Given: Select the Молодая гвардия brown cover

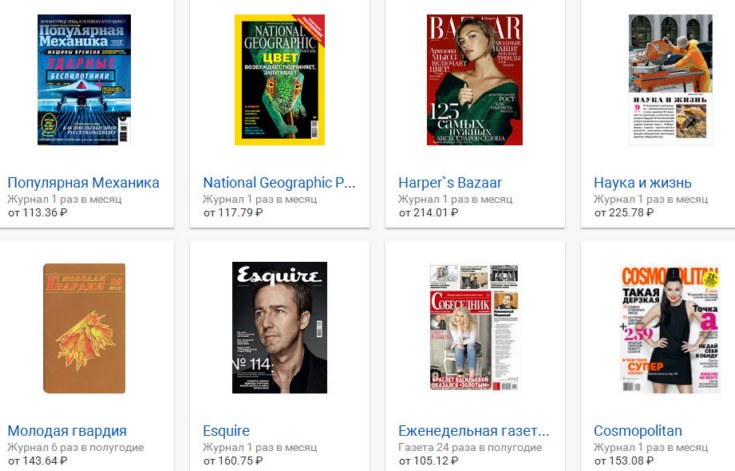Looking at the screenshot, I should pyautogui.click(x=84, y=328).
